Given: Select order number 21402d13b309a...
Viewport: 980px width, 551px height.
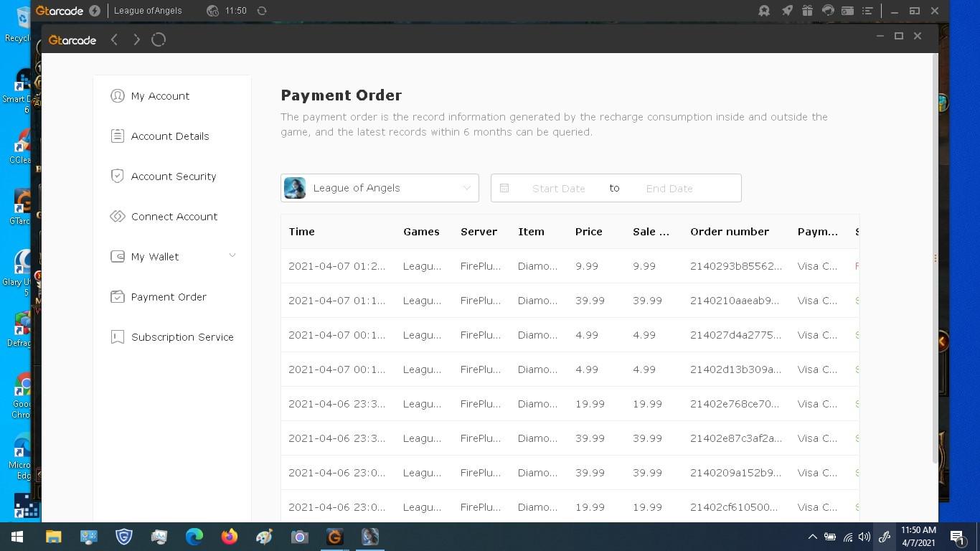Looking at the screenshot, I should pyautogui.click(x=736, y=369).
